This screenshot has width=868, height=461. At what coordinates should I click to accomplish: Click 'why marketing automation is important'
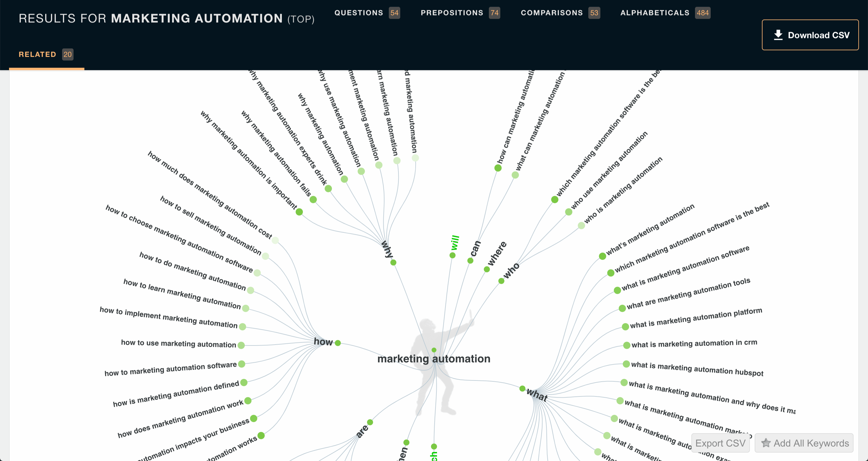pos(249,160)
